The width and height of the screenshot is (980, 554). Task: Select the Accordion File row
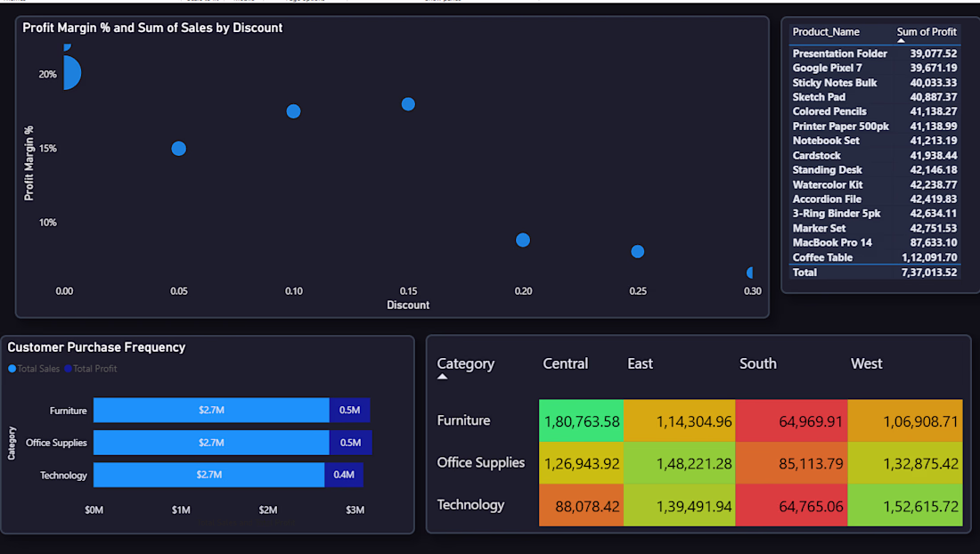tap(874, 200)
